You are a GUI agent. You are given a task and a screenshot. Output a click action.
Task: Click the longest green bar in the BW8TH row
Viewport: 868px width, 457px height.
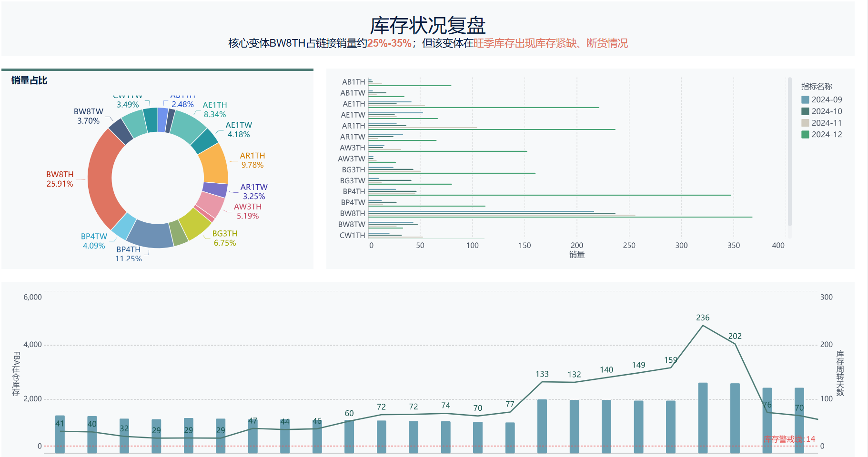tap(560, 217)
